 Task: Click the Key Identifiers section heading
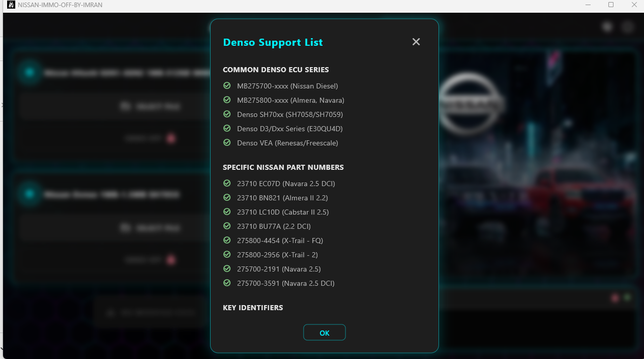coord(253,308)
